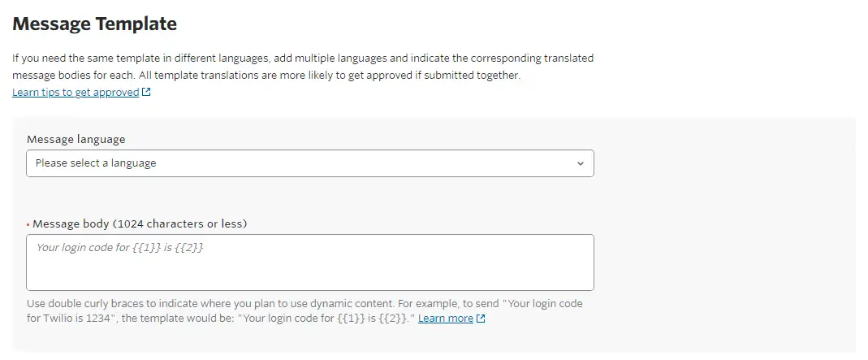Open the 'Learn tips to get approved' link
The width and height of the screenshot is (868, 360).
click(x=76, y=93)
